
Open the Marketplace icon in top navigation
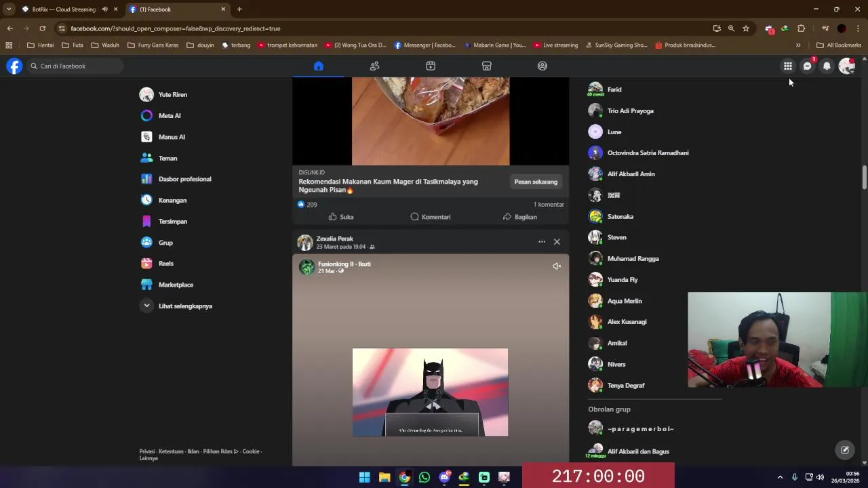tap(486, 66)
